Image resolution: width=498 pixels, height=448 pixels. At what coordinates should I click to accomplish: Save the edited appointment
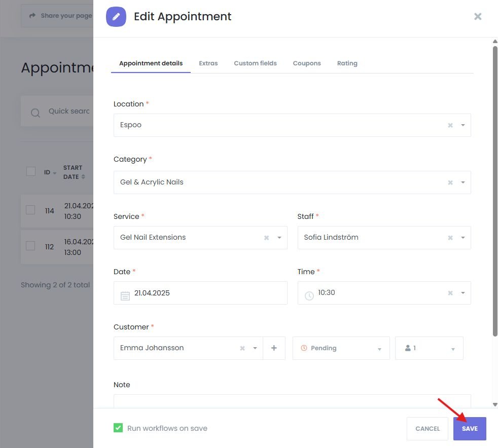click(x=469, y=428)
